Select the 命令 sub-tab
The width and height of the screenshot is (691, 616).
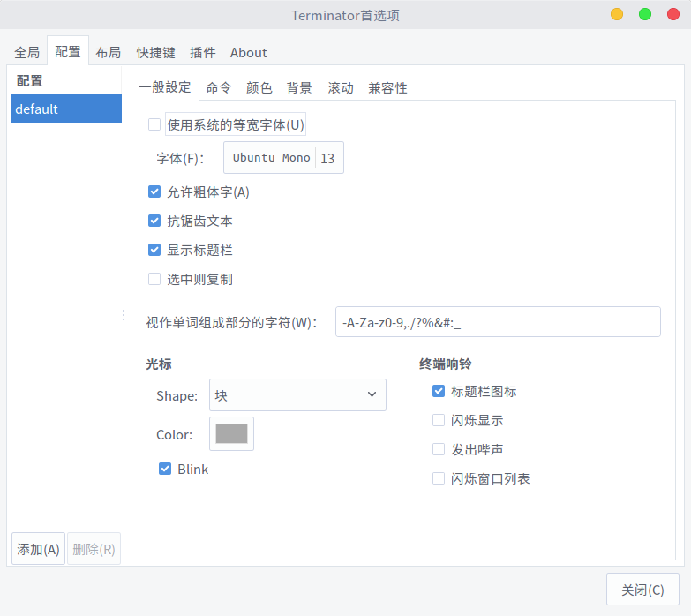pos(219,87)
